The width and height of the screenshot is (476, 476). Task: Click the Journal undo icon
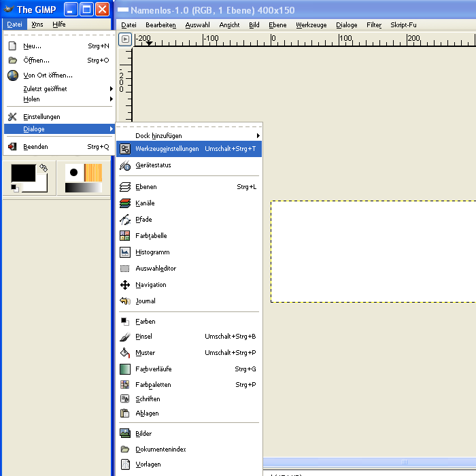[x=124, y=301]
